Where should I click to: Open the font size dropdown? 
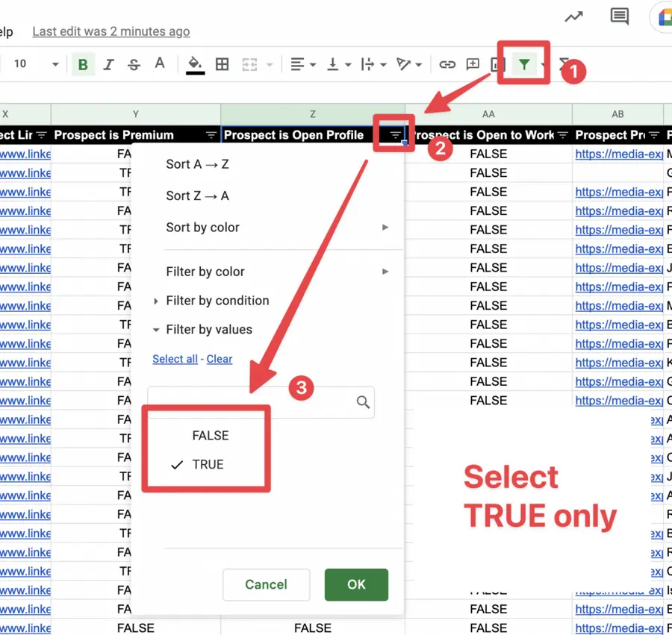coord(34,64)
